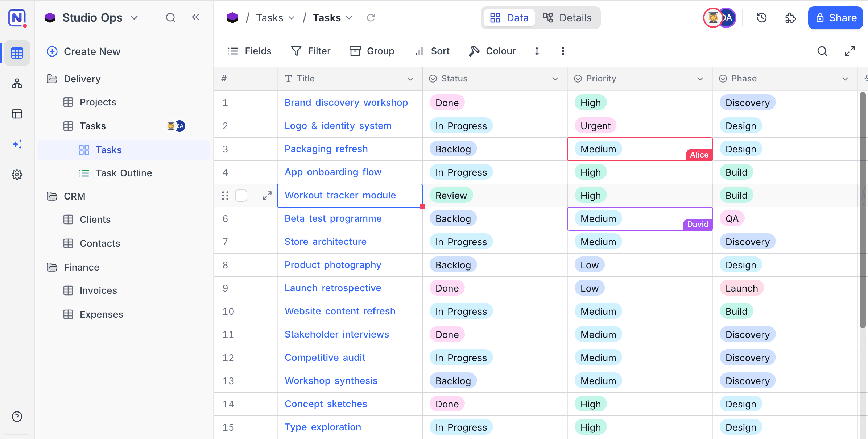Screen dimensions: 868x439
Task: Click the sidebar search magnifier icon
Action: coord(171,18)
